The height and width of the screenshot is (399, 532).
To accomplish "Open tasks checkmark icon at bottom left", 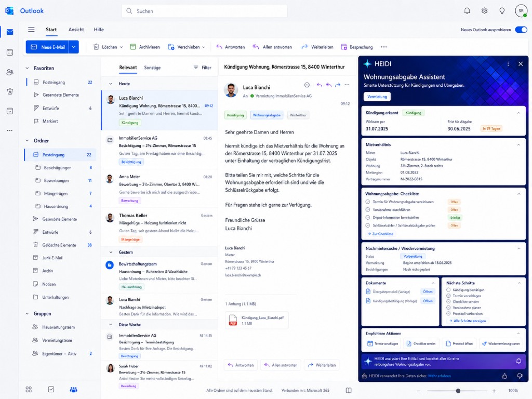I will (x=51, y=390).
